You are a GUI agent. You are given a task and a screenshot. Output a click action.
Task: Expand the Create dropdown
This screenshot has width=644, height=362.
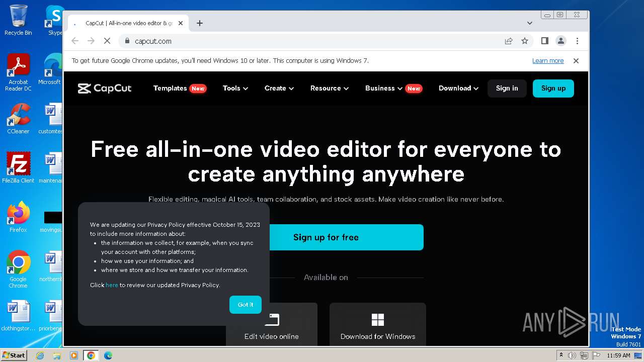(279, 88)
